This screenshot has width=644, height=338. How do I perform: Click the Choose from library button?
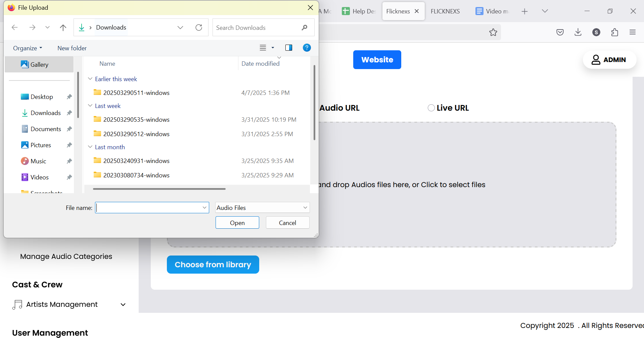click(213, 265)
